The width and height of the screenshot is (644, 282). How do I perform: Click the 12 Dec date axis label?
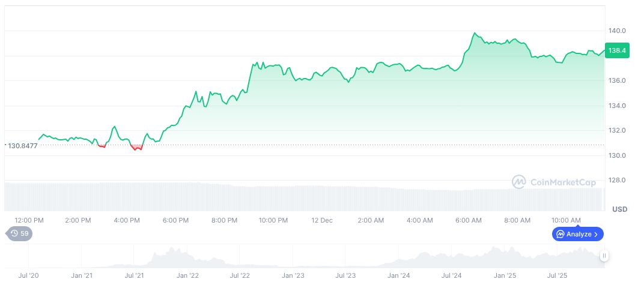click(x=322, y=220)
